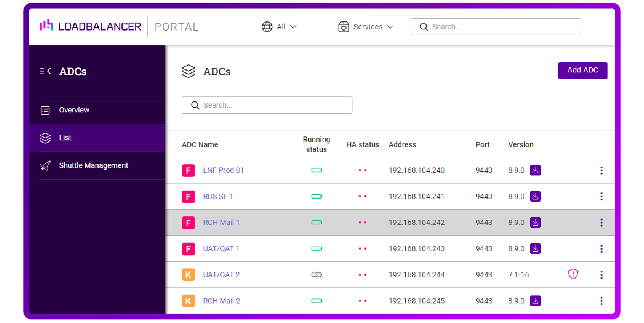Toggle running status for RCH Mail 2
Viewport: 644px width, 323px height.
click(x=317, y=301)
